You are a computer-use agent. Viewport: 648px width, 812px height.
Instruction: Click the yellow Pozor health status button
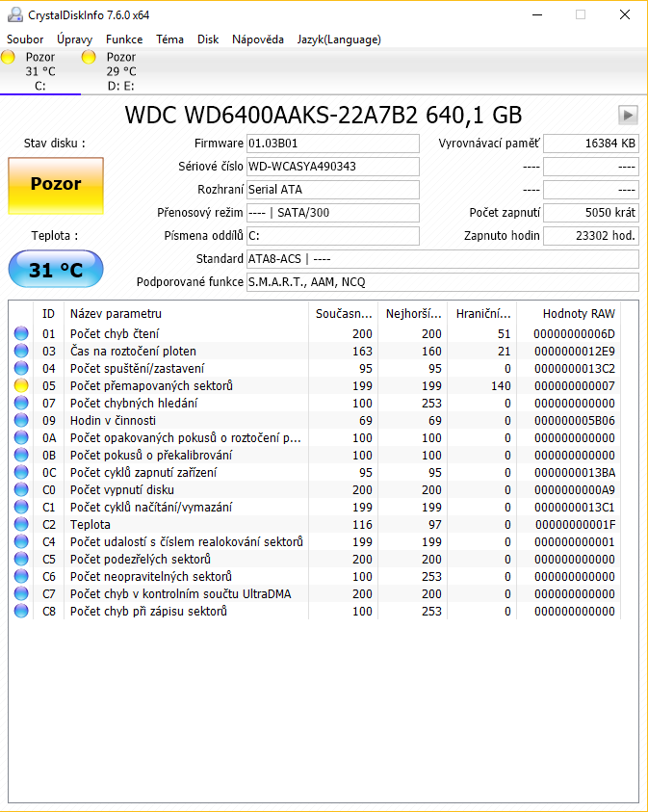point(56,186)
